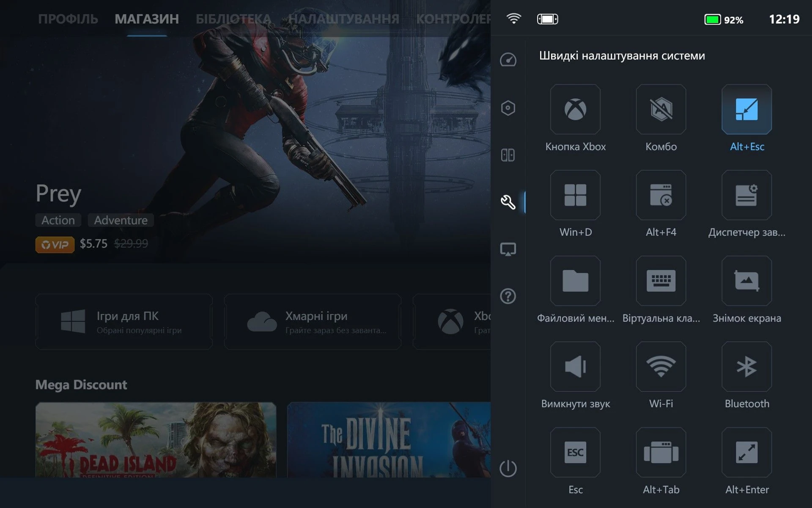Mute sound with Вимкнути звук tile
The image size is (812, 508).
tap(575, 367)
